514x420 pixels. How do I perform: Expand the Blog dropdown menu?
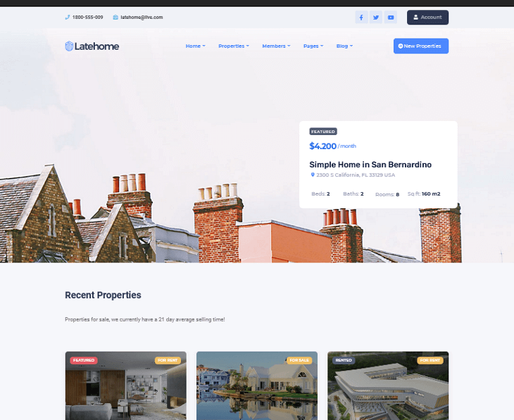(344, 46)
